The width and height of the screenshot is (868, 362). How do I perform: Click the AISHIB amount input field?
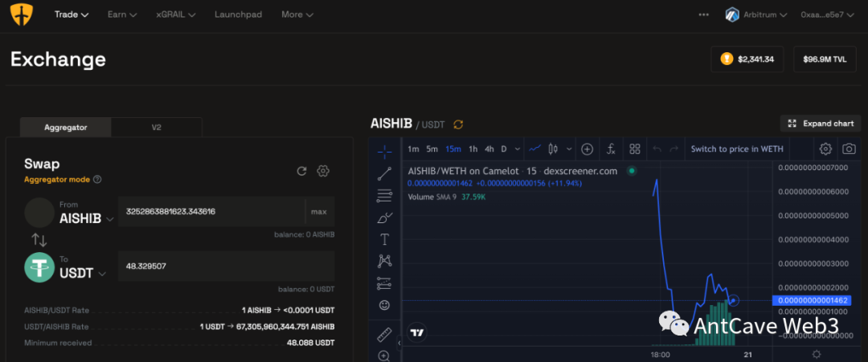[211, 212]
